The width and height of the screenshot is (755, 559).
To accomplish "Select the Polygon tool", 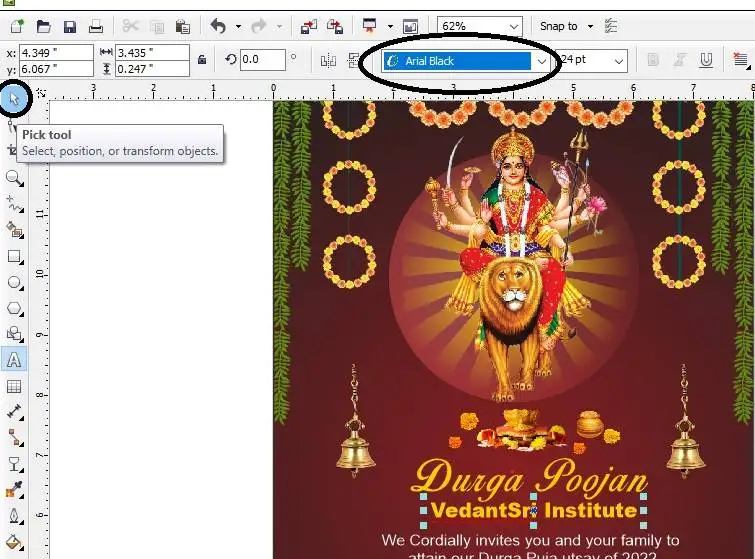I will [x=14, y=308].
